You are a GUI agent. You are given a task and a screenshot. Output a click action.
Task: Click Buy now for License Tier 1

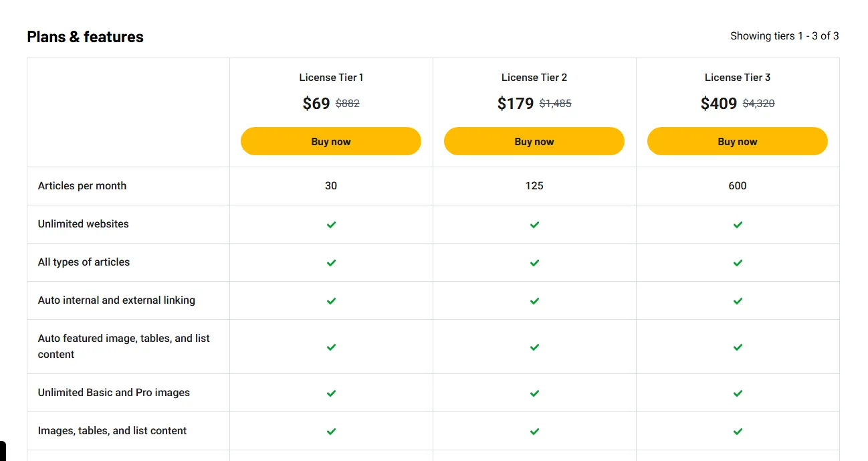331,141
